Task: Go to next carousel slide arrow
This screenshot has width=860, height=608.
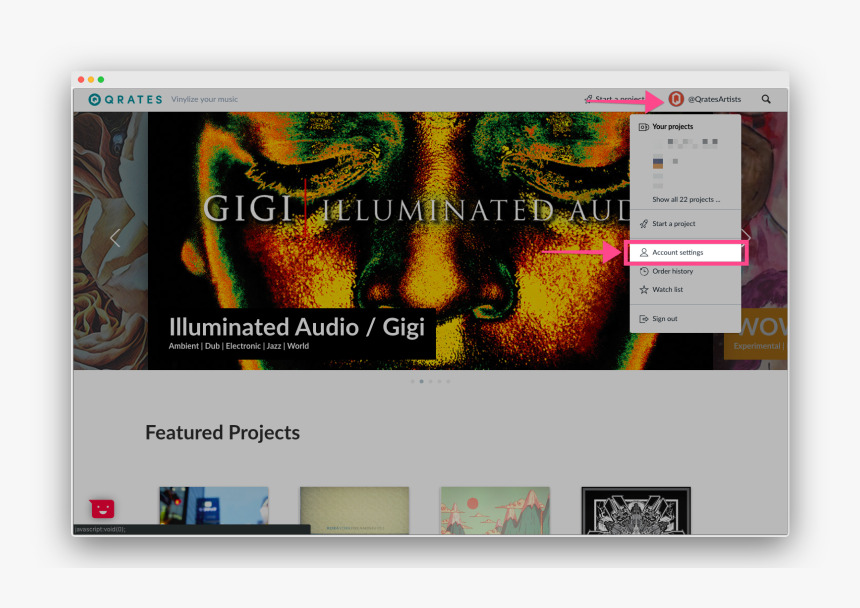Action: pos(746,238)
